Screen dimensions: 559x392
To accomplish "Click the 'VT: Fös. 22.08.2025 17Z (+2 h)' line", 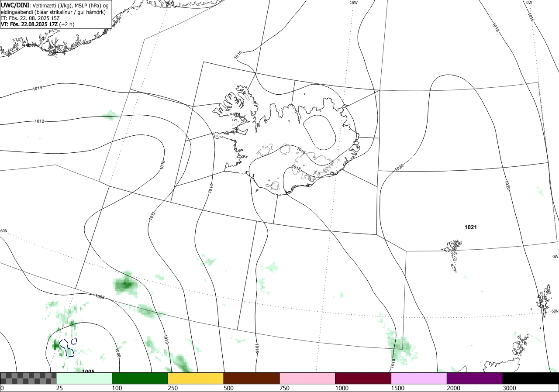I will [x=38, y=24].
